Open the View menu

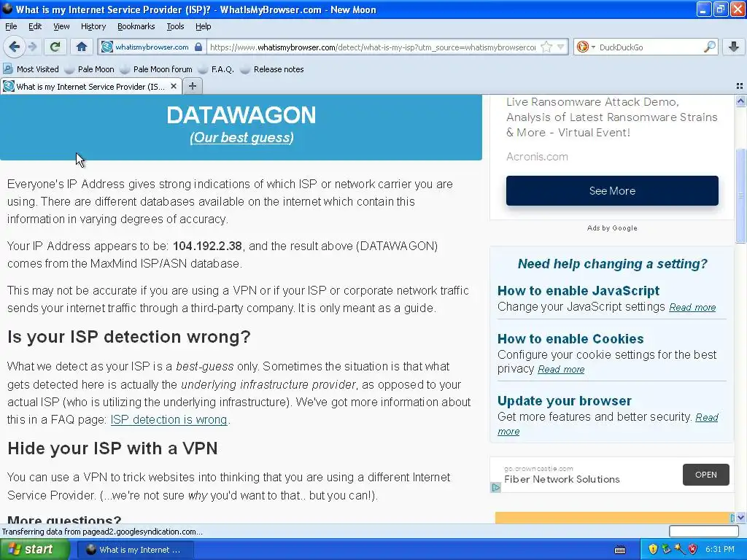coord(61,26)
